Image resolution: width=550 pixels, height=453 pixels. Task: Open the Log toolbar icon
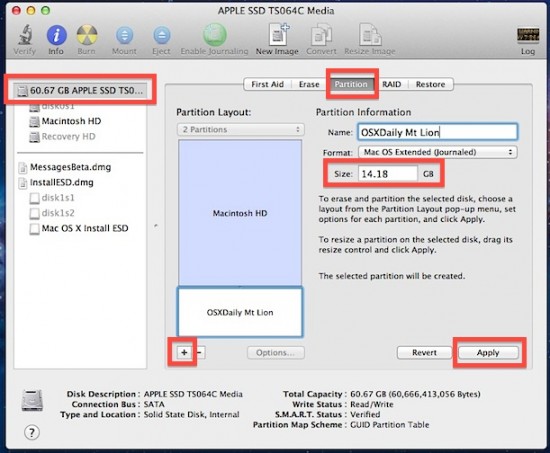(528, 35)
